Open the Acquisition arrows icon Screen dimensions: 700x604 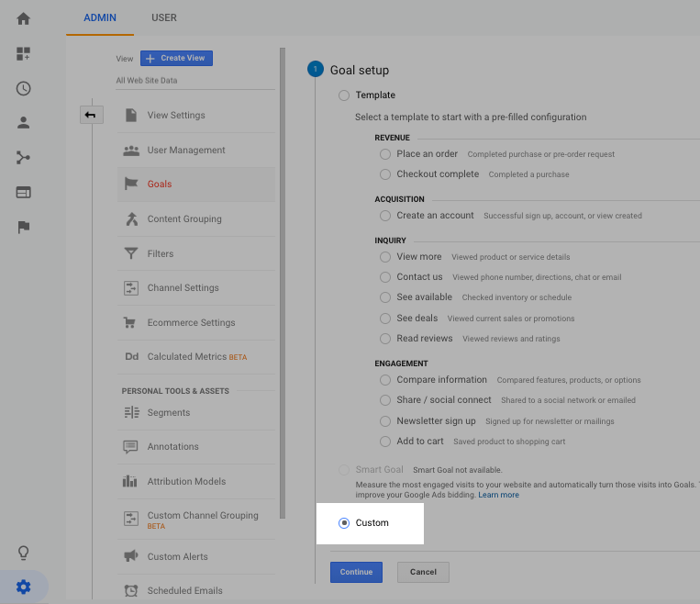click(x=23, y=158)
